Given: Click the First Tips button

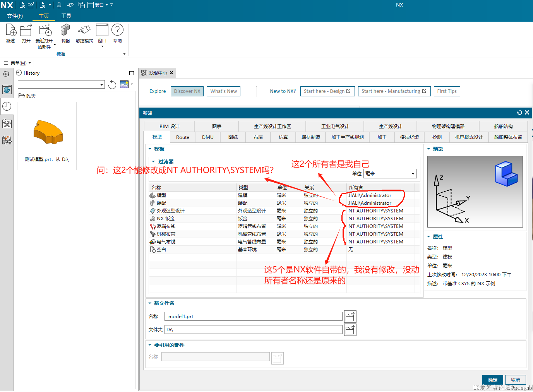Looking at the screenshot, I should [447, 91].
